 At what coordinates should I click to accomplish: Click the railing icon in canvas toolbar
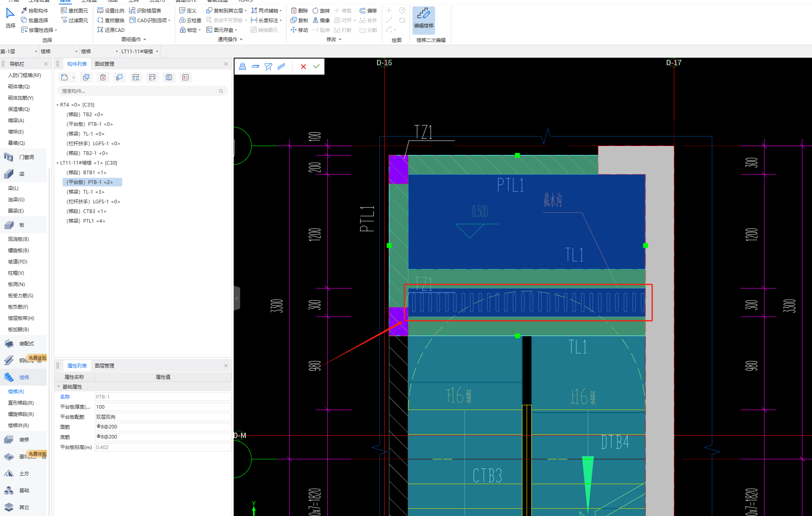tap(281, 67)
